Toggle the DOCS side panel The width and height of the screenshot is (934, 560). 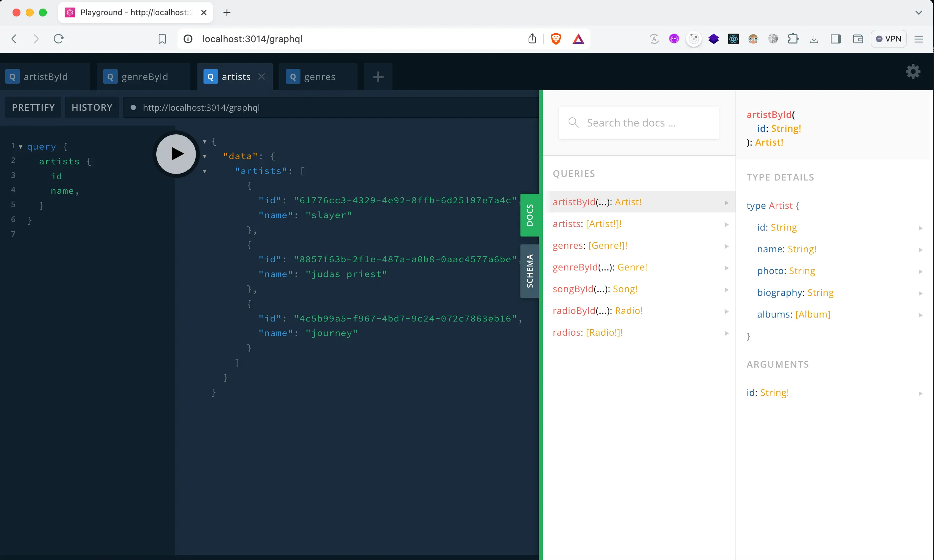(530, 215)
